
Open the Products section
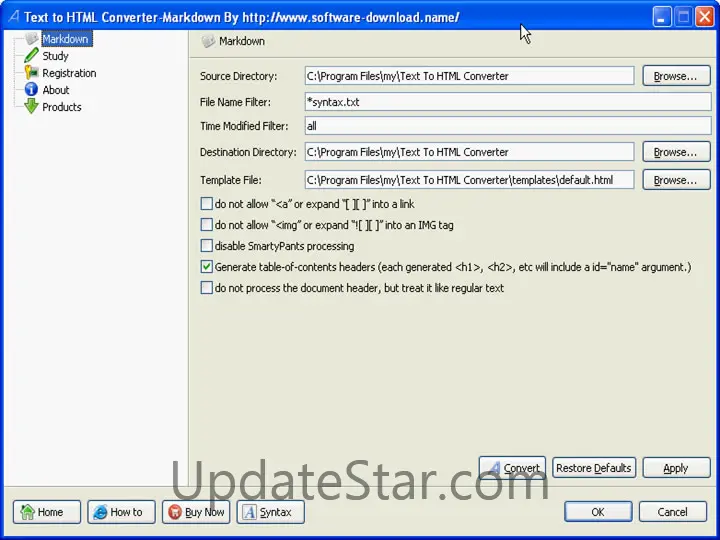62,107
